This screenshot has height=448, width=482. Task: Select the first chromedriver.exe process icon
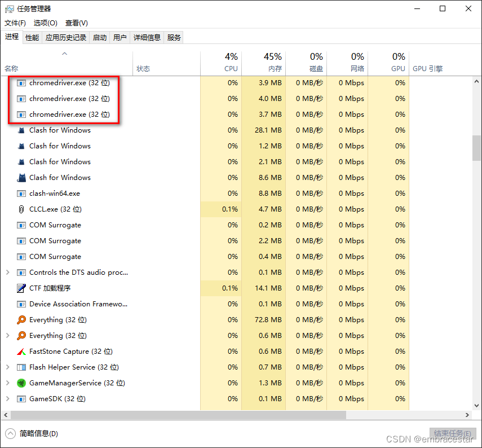click(20, 82)
